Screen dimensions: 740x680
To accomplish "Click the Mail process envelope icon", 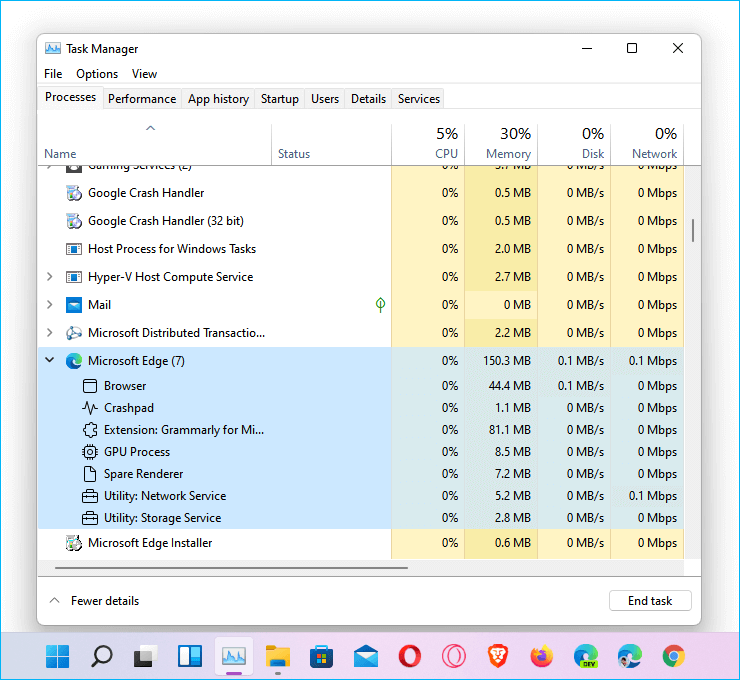I will pyautogui.click(x=74, y=305).
